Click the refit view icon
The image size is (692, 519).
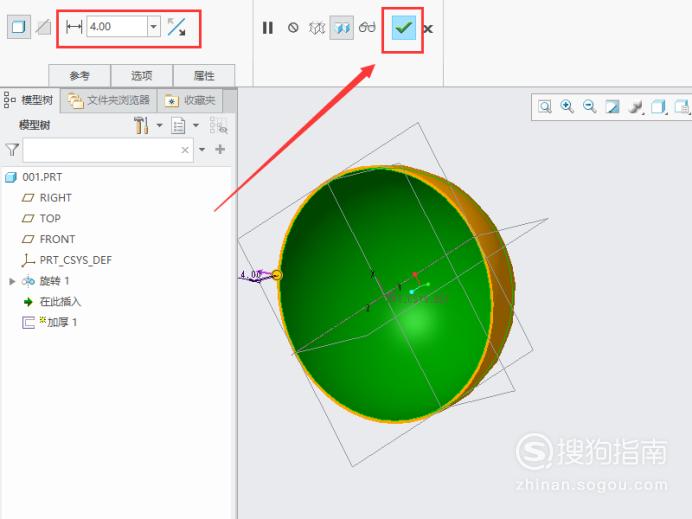545,107
